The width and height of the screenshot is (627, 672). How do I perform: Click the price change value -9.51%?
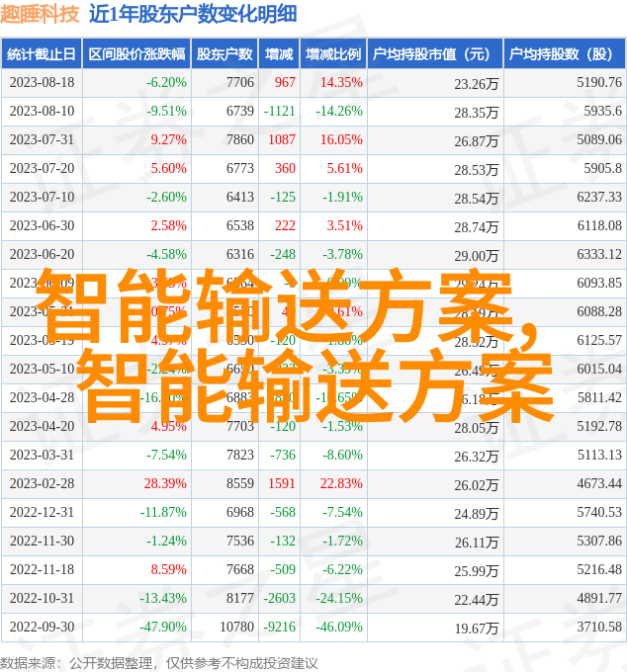click(x=166, y=111)
